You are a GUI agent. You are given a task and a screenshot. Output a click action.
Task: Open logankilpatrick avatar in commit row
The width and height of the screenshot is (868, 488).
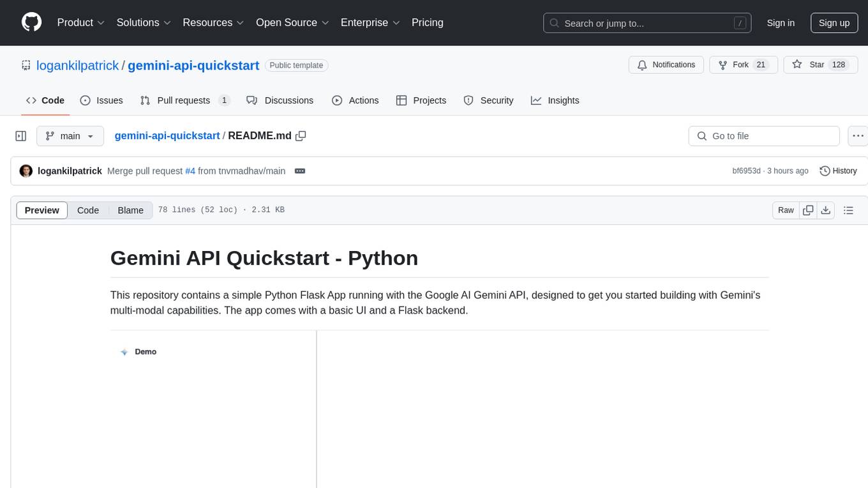click(x=26, y=171)
